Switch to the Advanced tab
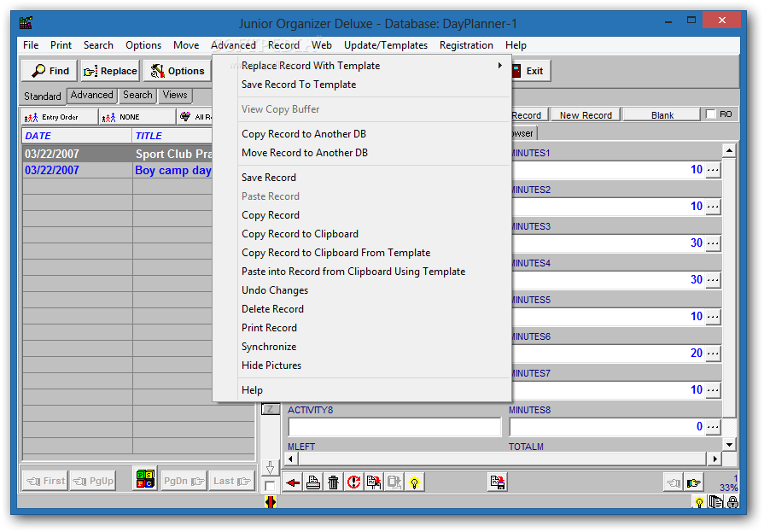Image resolution: width=764 pixels, height=532 pixels. [x=91, y=95]
